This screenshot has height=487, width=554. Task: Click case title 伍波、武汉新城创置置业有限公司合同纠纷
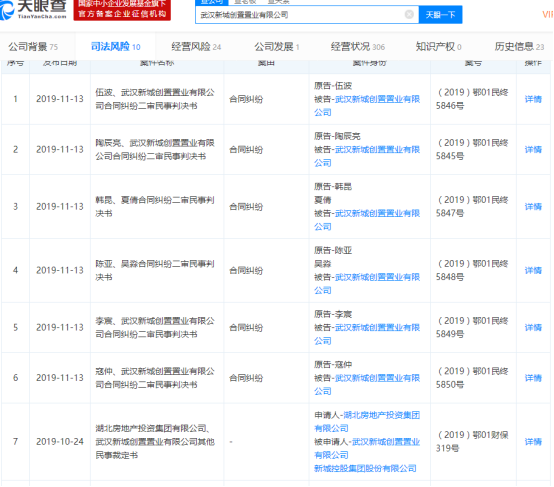pyautogui.click(x=155, y=99)
